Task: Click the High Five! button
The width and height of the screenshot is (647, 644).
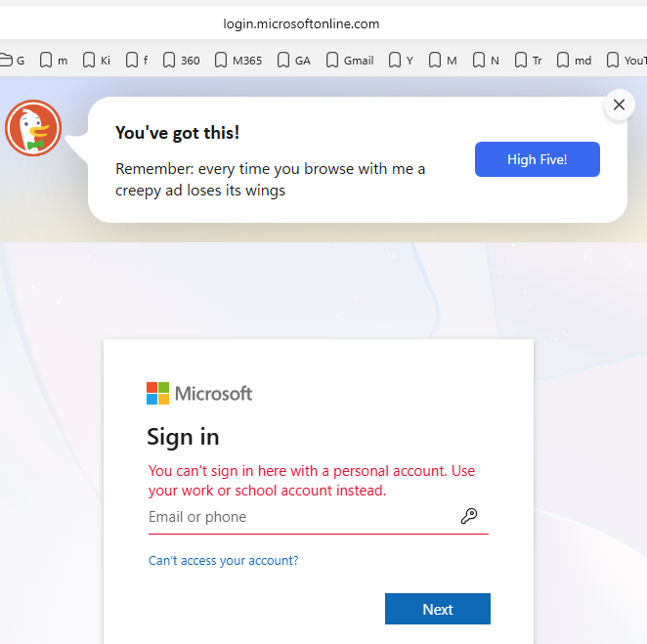Action: coord(538,159)
